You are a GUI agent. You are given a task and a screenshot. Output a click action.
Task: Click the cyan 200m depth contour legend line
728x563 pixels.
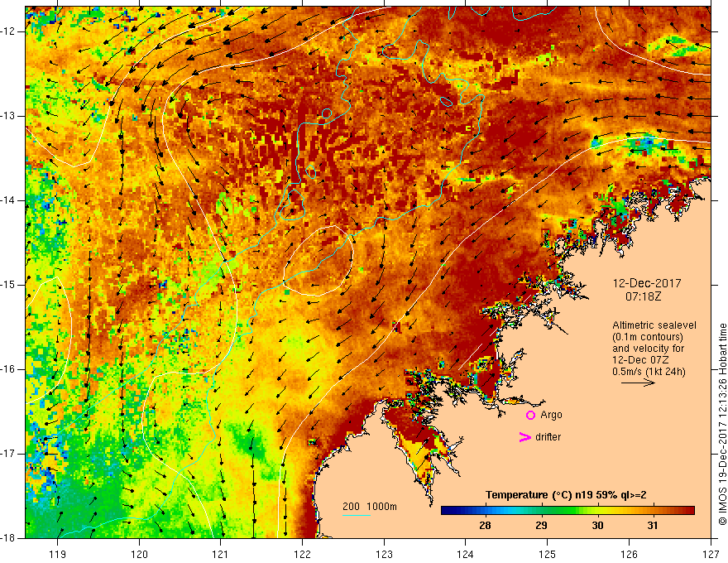356,516
